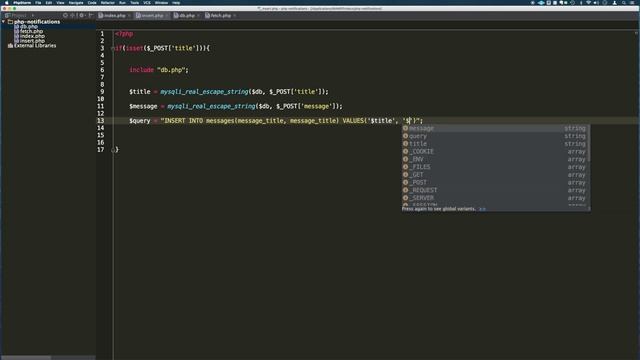Choose '_POST' array completion suggestion
The image size is (640, 360).
tap(495, 182)
